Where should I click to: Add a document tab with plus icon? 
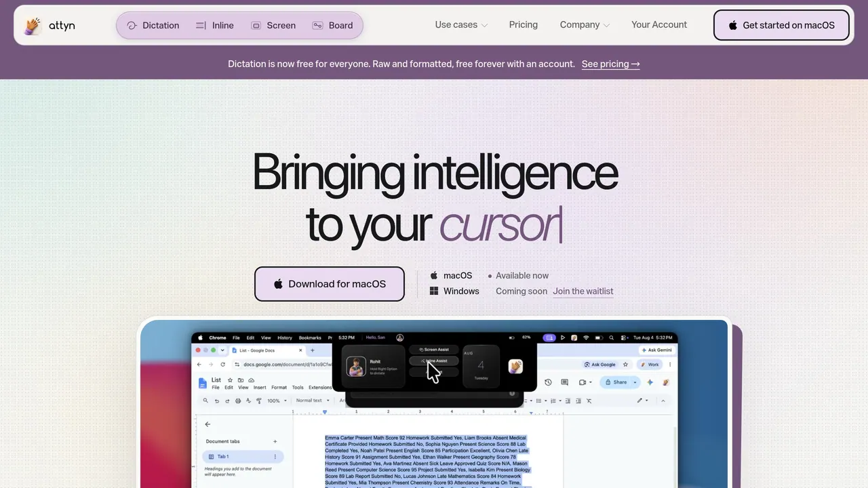point(275,441)
